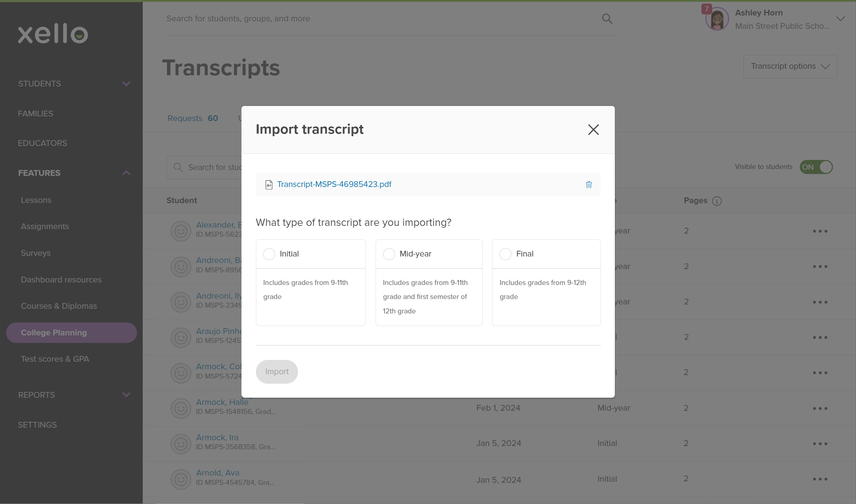Image resolution: width=856 pixels, height=504 pixels.
Task: Open the three-dot menu for Andreoni, Il row
Action: [820, 302]
